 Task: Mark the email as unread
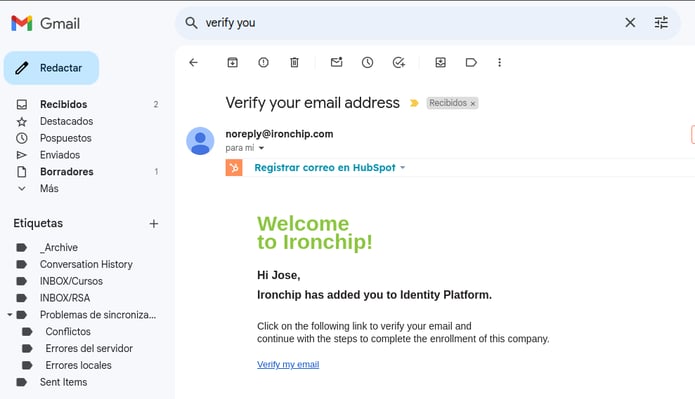337,63
